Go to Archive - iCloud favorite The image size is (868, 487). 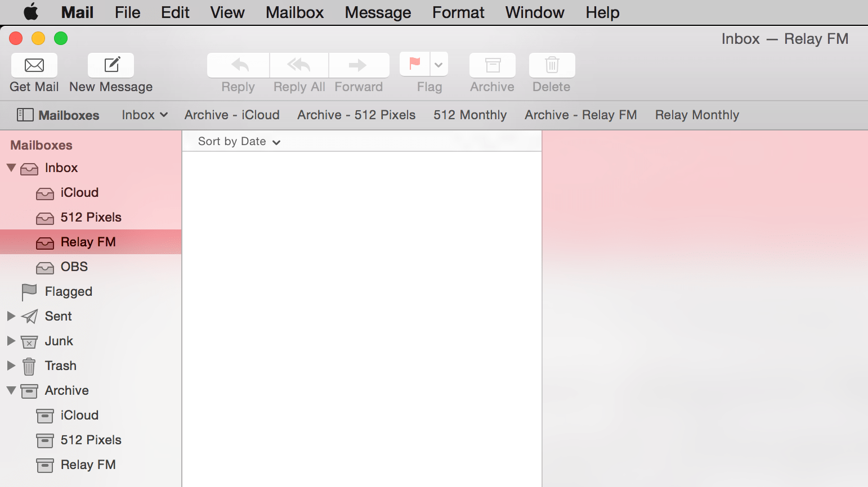click(232, 115)
